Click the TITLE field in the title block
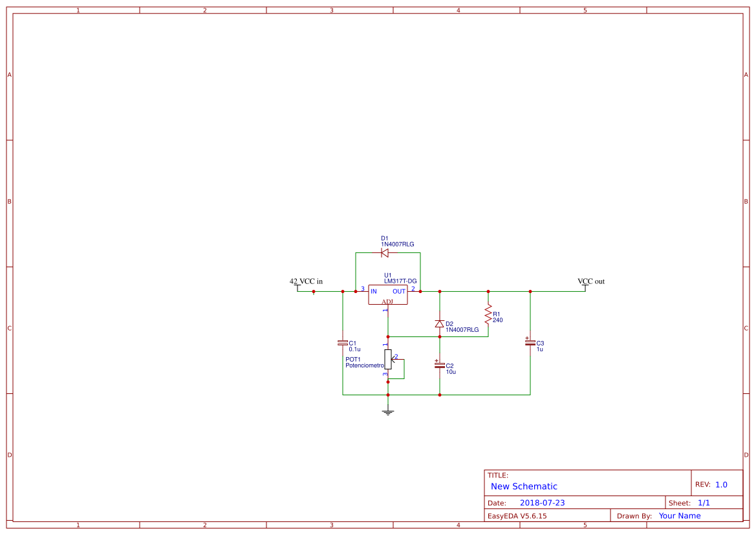 [498, 474]
